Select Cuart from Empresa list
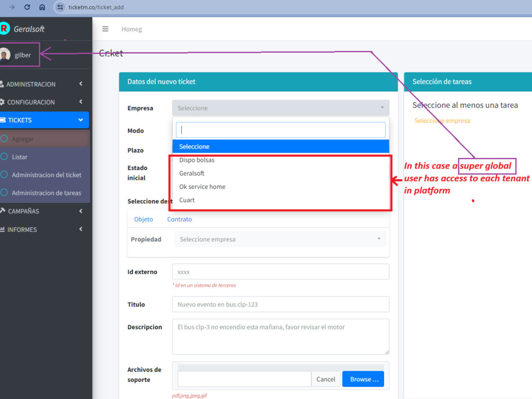532x399 pixels. tap(280, 200)
